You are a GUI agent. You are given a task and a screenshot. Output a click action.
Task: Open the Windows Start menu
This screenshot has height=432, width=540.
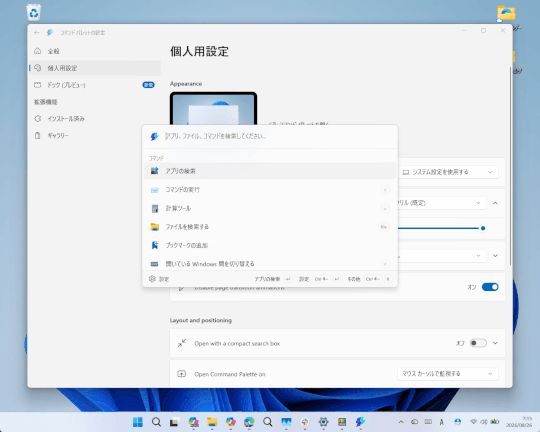[x=138, y=422]
